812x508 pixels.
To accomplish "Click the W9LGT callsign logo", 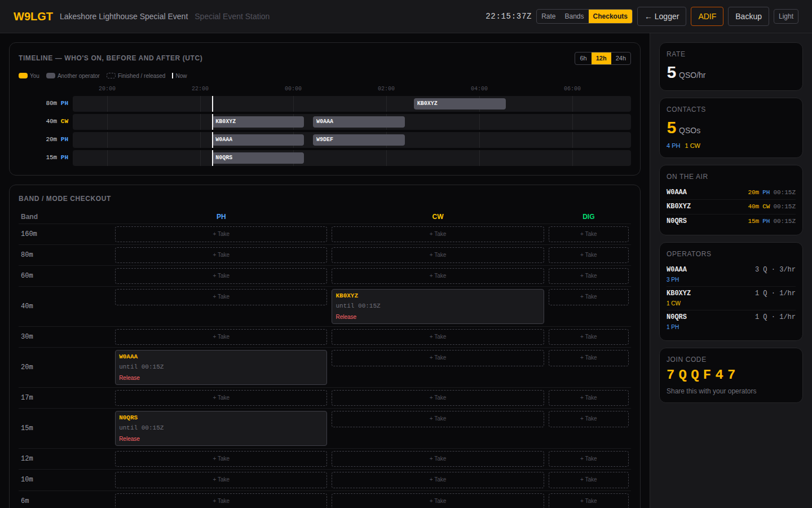I will click(33, 16).
